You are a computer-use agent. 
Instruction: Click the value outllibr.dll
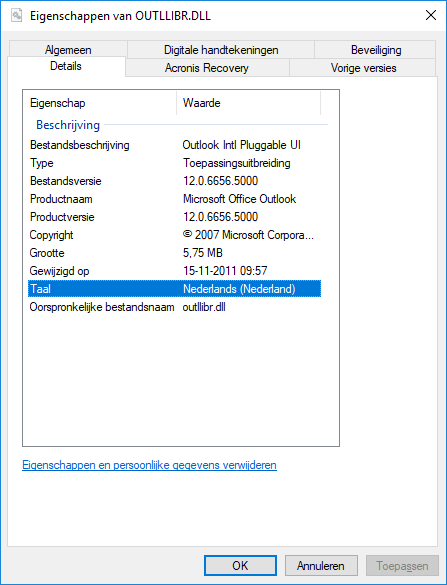tap(204, 307)
